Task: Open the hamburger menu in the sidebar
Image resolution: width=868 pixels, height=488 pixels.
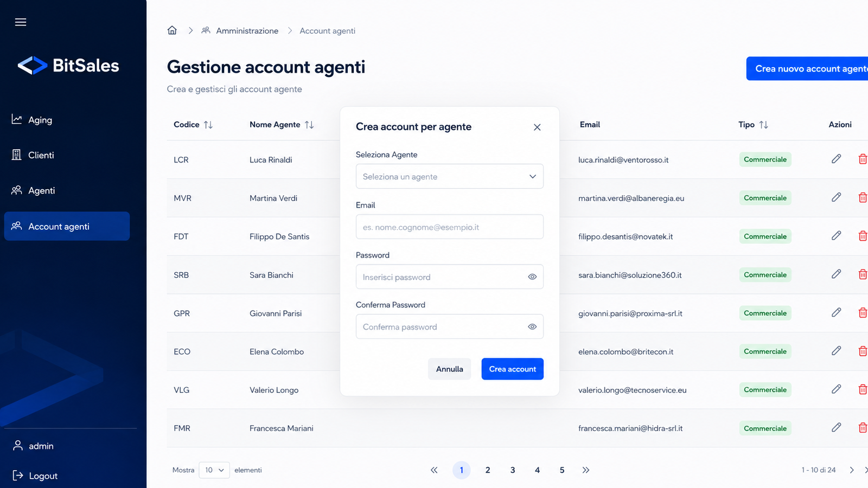Action: coord(21,22)
